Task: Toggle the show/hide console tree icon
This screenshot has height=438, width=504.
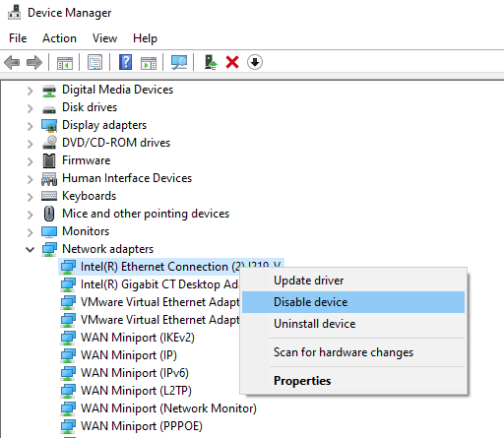Action: (65, 62)
